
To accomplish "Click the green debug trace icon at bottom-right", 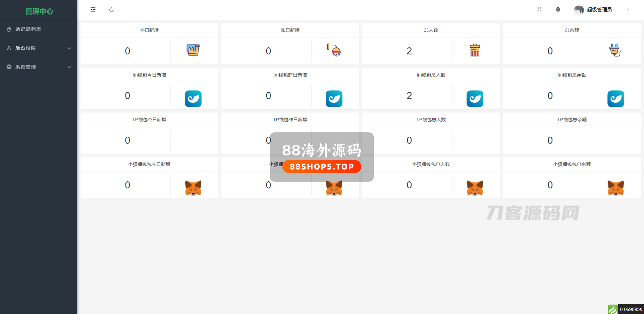I will (613, 309).
